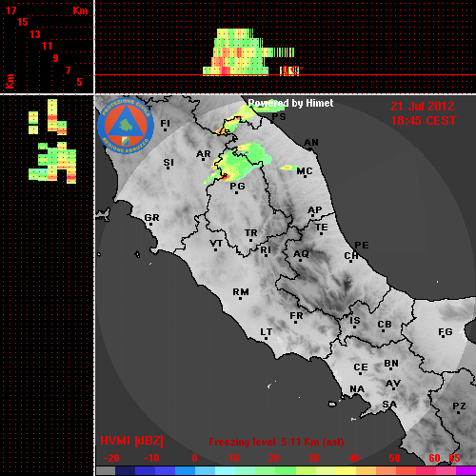Click the SA city label on map
The width and height of the screenshot is (476, 476).
tap(389, 405)
